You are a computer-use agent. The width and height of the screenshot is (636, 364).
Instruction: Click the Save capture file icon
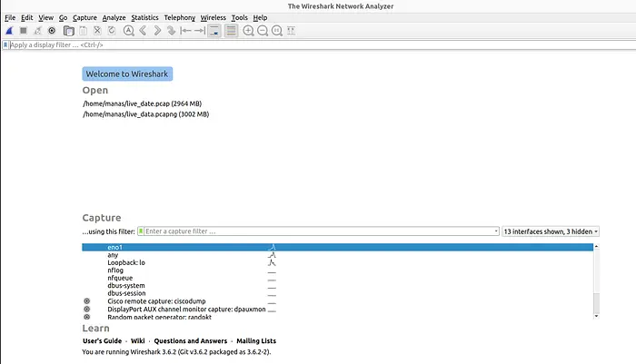84,31
